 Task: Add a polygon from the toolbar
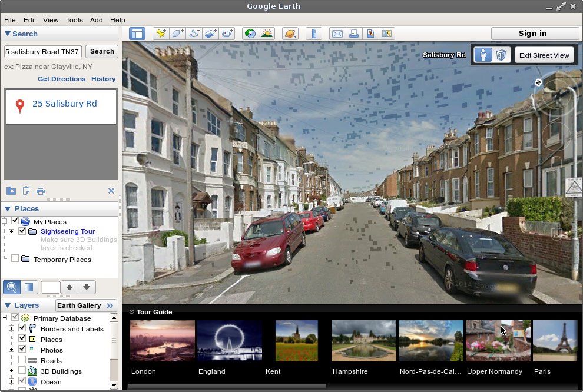coord(177,34)
